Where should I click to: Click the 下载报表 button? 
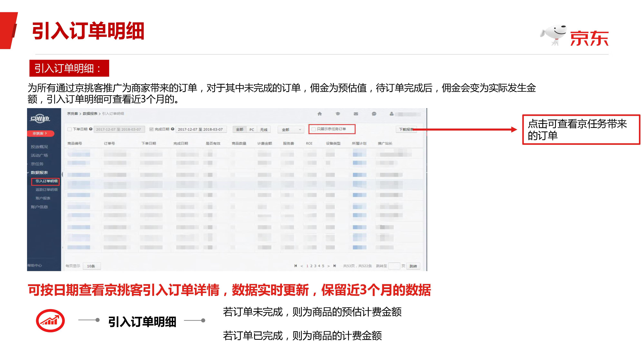pos(406,129)
